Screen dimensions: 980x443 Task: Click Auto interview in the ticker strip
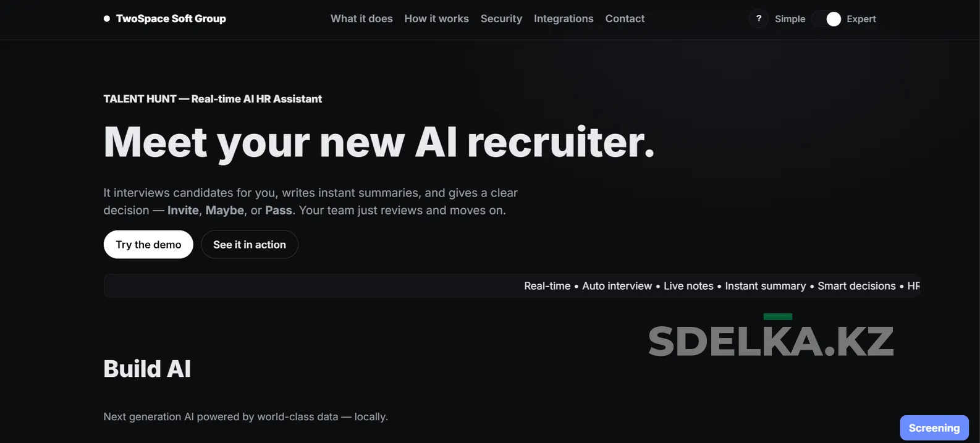click(x=617, y=286)
